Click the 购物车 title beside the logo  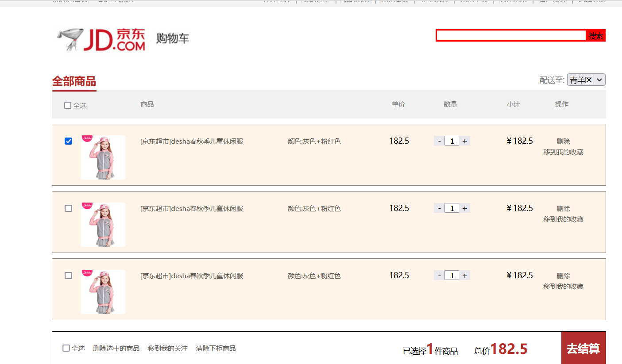tap(173, 38)
